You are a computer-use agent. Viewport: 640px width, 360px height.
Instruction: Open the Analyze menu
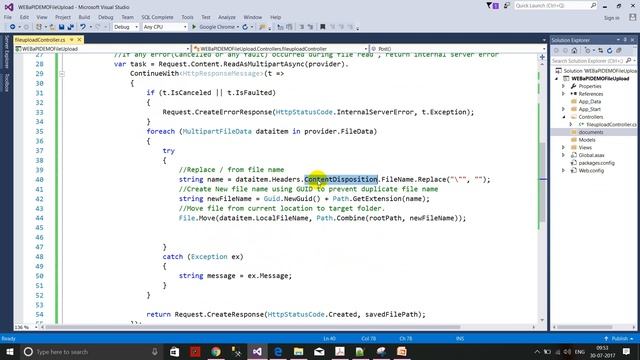click(x=227, y=17)
